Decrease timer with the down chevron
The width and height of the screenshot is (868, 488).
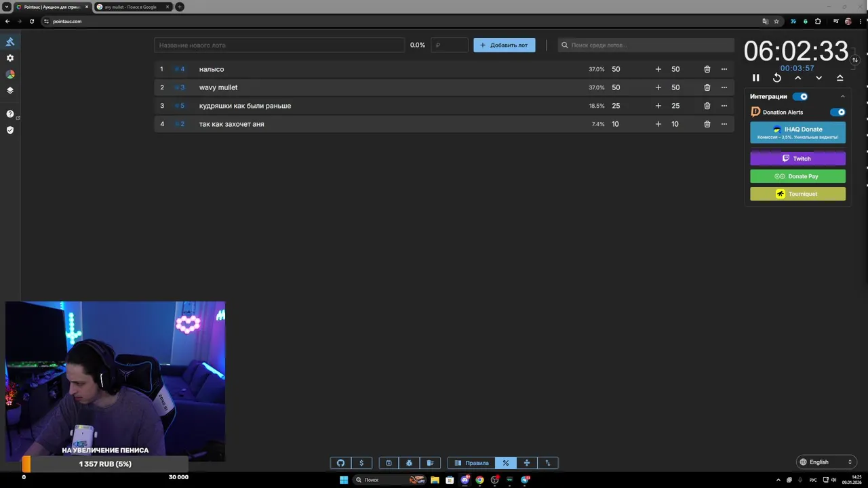coord(819,78)
